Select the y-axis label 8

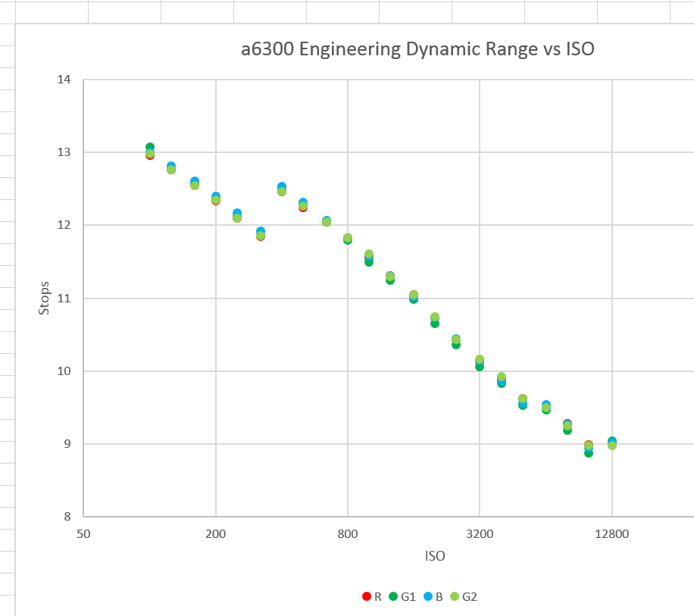tap(67, 517)
